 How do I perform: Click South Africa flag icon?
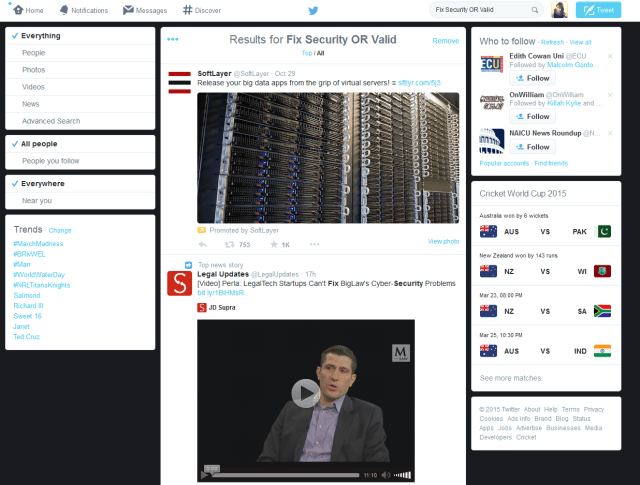(x=602, y=311)
